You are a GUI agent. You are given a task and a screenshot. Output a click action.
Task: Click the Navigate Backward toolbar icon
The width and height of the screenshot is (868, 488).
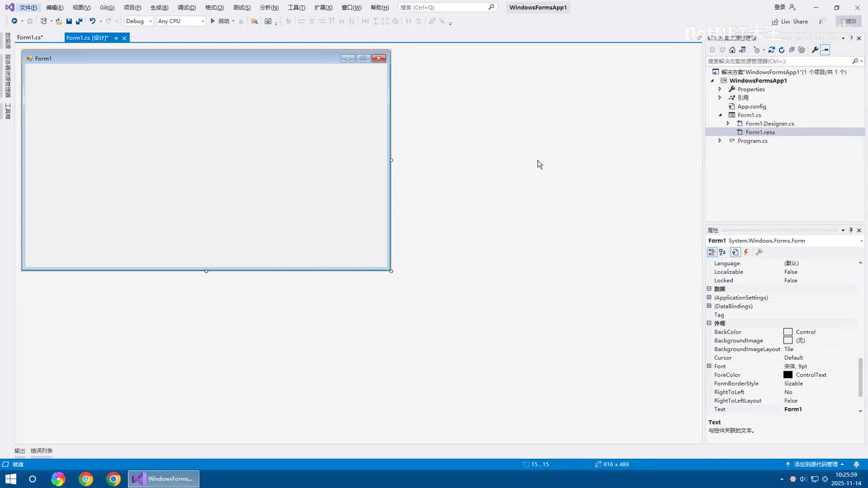pos(14,21)
